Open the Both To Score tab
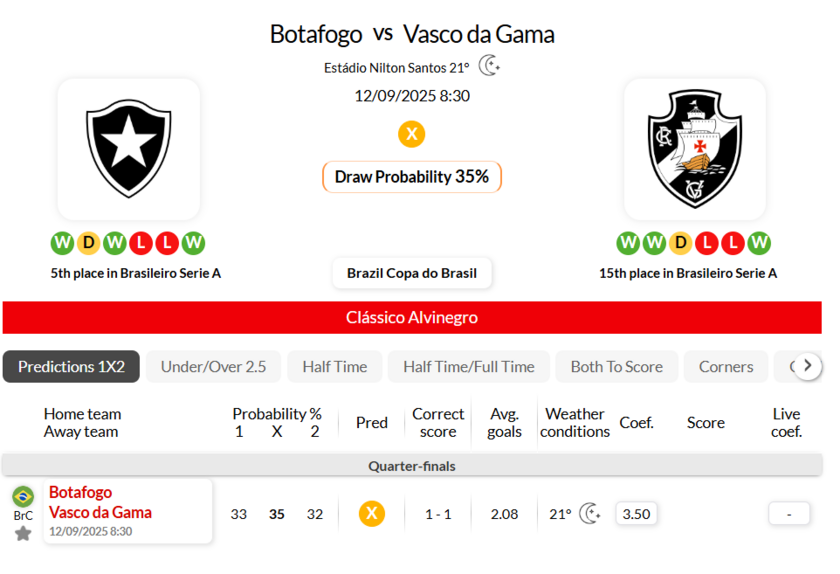 (x=616, y=367)
